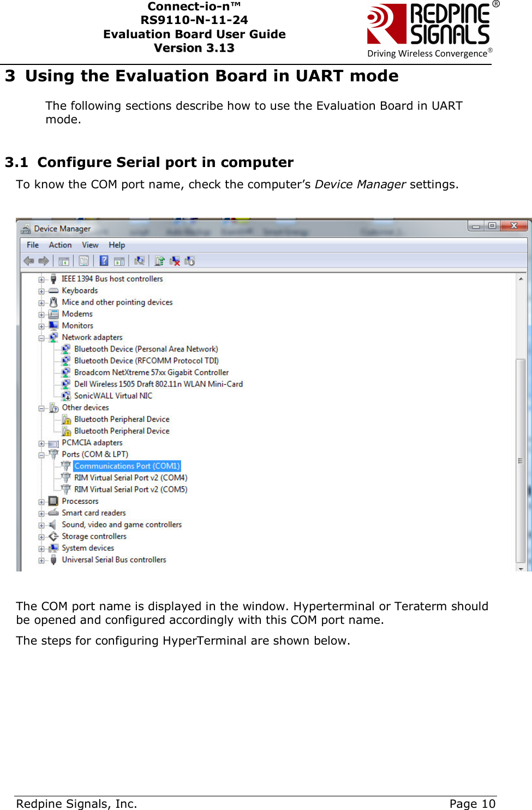The image size is (532, 810).
Task: Click the System devices category icon
Action: pos(53,548)
